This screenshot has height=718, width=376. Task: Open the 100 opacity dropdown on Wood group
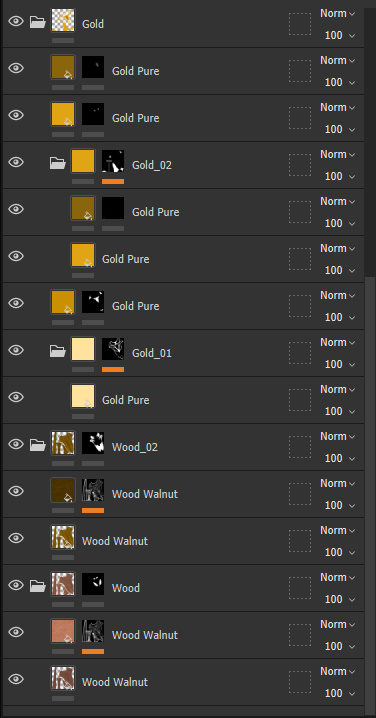click(340, 599)
